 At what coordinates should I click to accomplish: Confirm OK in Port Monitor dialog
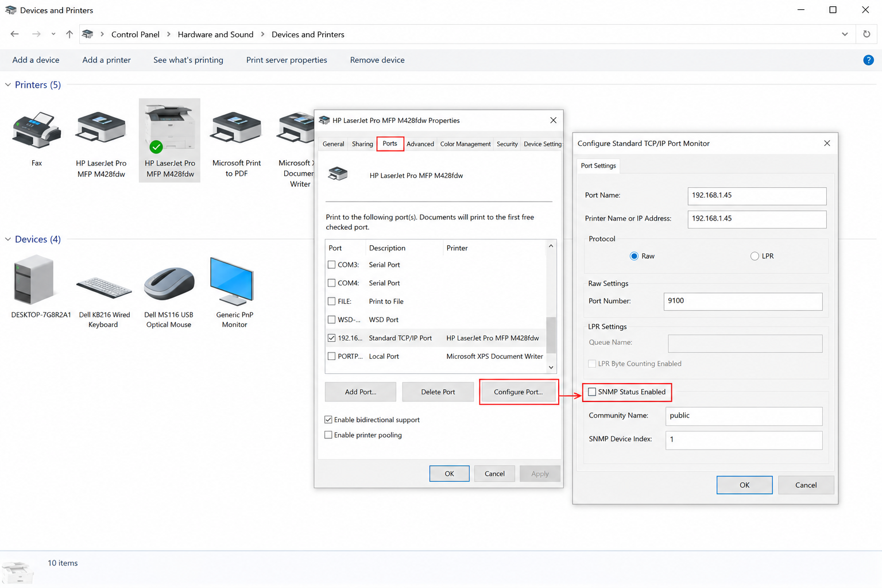pyautogui.click(x=745, y=485)
